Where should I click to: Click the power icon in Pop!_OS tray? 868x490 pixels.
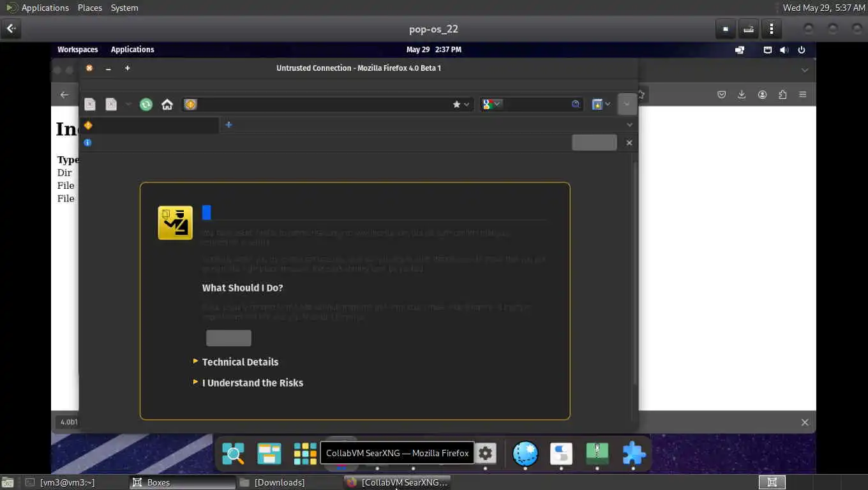pyautogui.click(x=802, y=50)
